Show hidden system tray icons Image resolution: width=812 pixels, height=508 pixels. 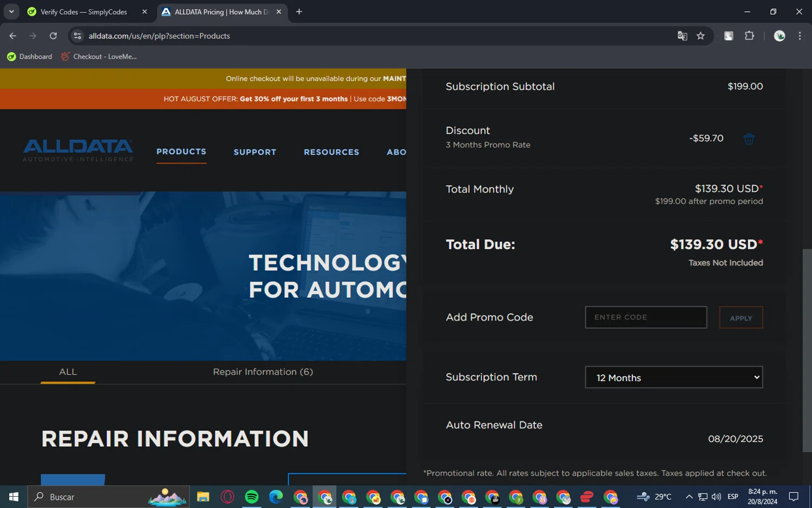pyautogui.click(x=689, y=497)
